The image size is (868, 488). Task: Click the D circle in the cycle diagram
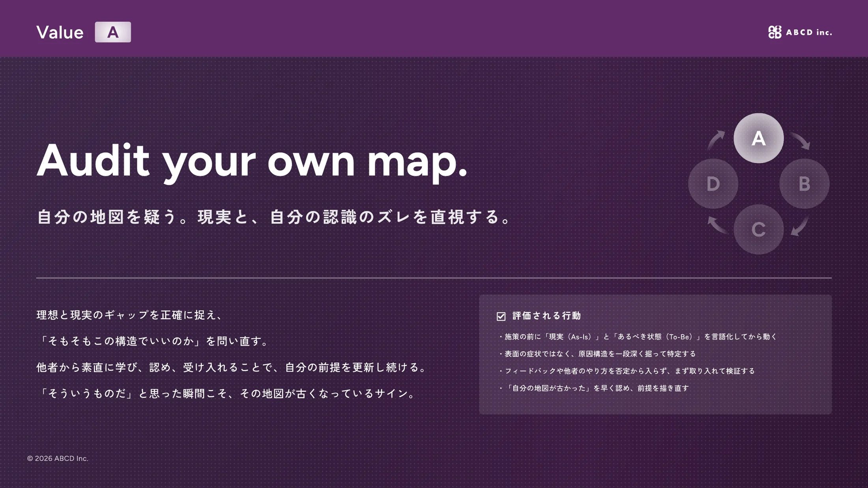click(x=713, y=184)
